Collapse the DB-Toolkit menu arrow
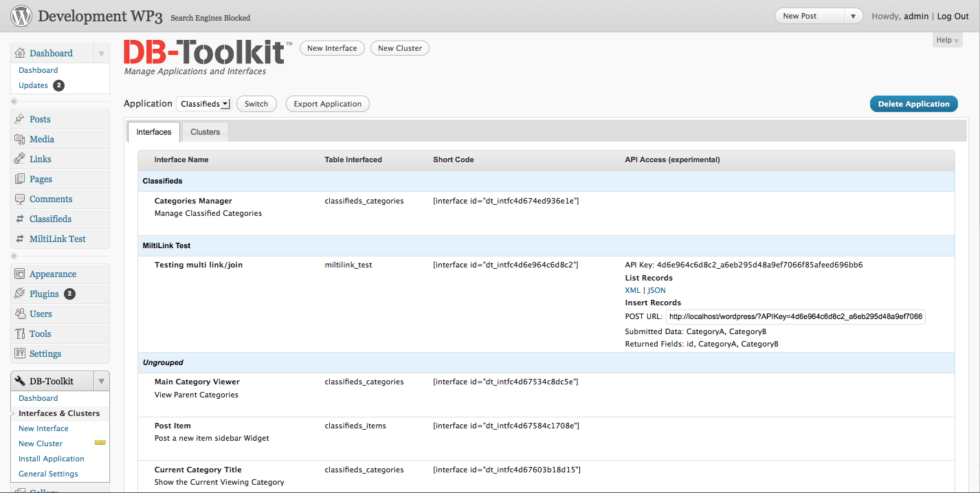980x493 pixels. (x=101, y=381)
